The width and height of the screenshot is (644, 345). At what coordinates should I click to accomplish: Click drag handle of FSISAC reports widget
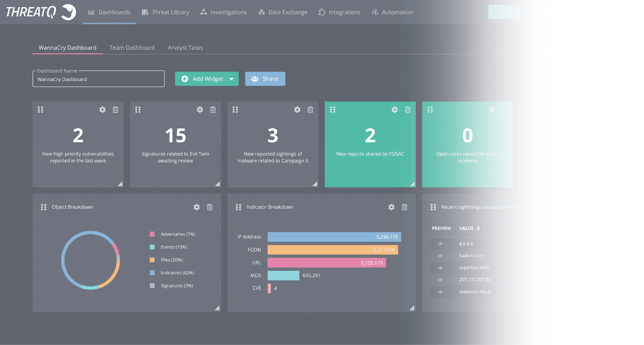(333, 109)
